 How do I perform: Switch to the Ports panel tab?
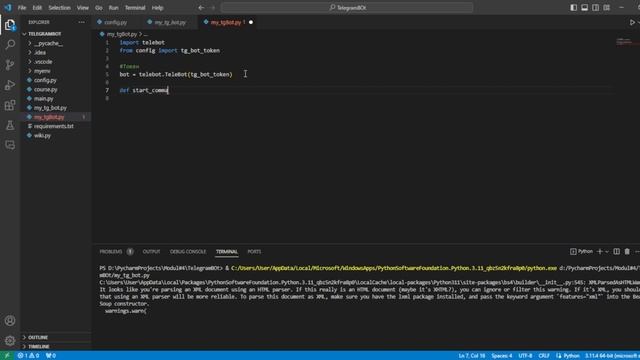tap(254, 251)
